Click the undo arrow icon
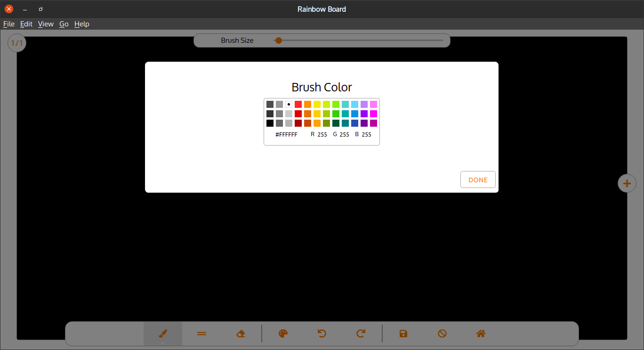This screenshot has height=350, width=644. pyautogui.click(x=322, y=334)
